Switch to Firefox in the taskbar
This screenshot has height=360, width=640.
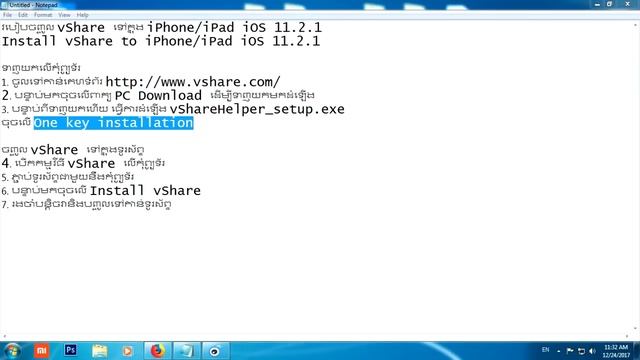pyautogui.click(x=157, y=351)
